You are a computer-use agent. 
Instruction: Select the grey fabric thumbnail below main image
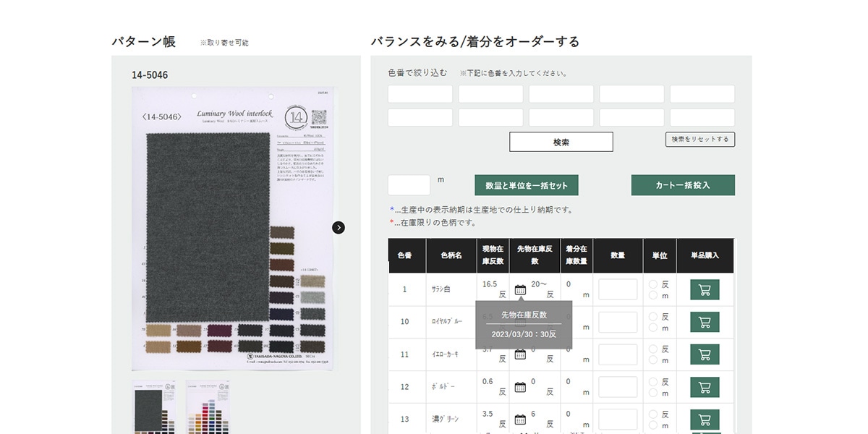pyautogui.click(x=154, y=407)
